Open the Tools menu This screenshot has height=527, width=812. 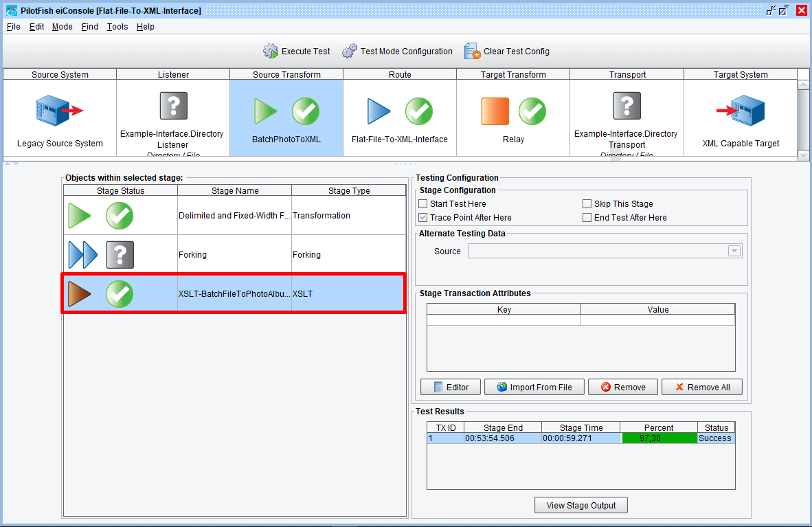117,26
